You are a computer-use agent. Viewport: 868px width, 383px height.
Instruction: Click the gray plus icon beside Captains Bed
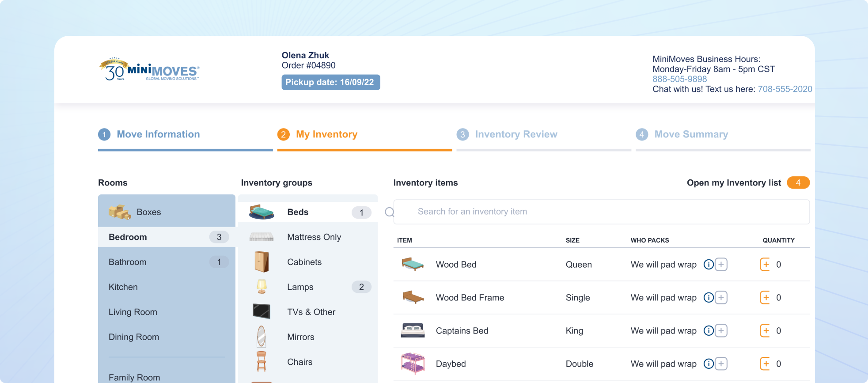point(721,331)
